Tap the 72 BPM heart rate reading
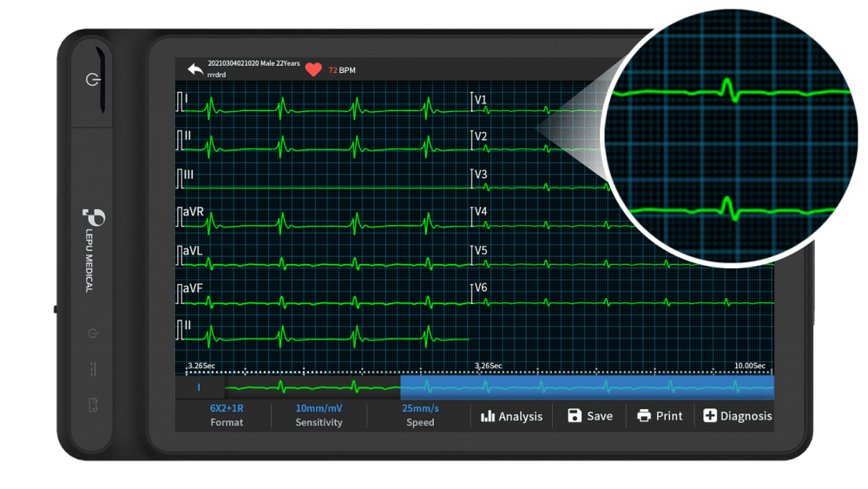The image size is (868, 489). (341, 69)
